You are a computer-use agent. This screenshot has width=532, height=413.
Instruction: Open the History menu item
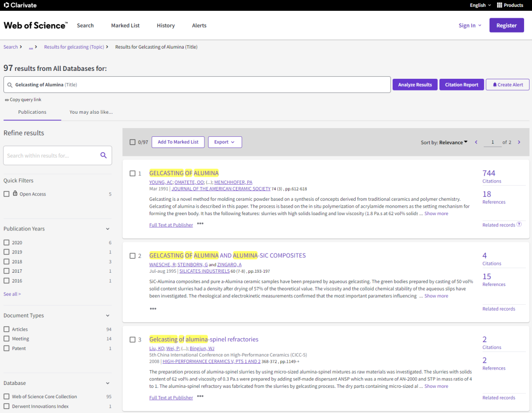tap(166, 26)
